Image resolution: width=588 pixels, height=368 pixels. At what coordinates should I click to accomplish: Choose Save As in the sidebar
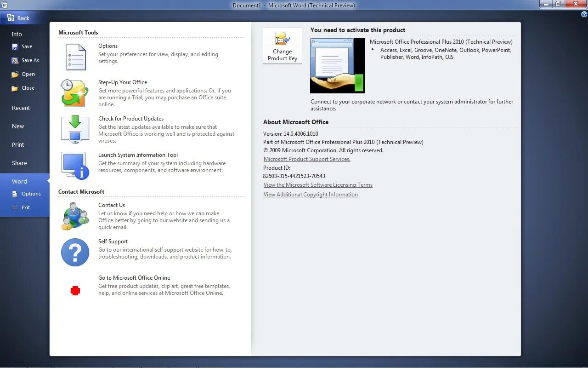(30, 60)
